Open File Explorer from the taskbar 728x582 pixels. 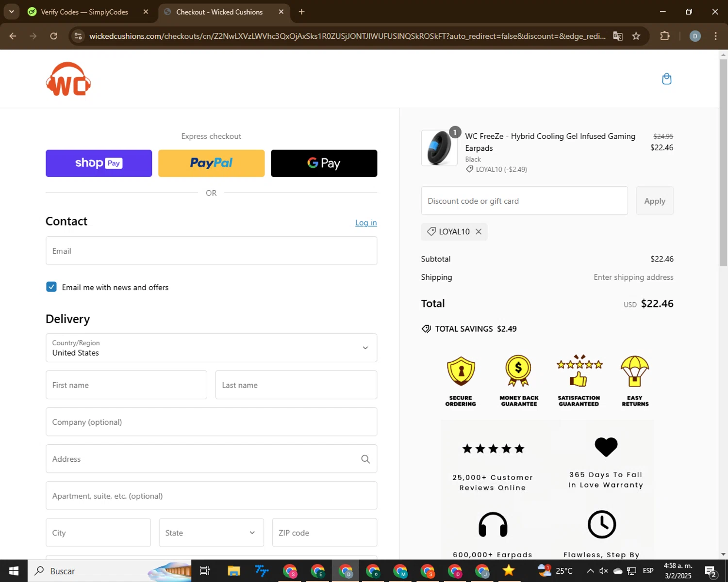[233, 571]
